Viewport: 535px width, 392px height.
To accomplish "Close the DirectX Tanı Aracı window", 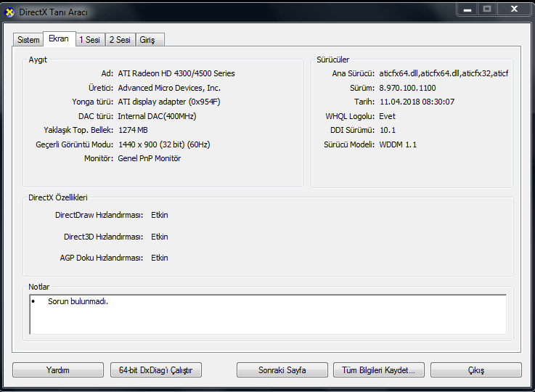I will [x=514, y=9].
